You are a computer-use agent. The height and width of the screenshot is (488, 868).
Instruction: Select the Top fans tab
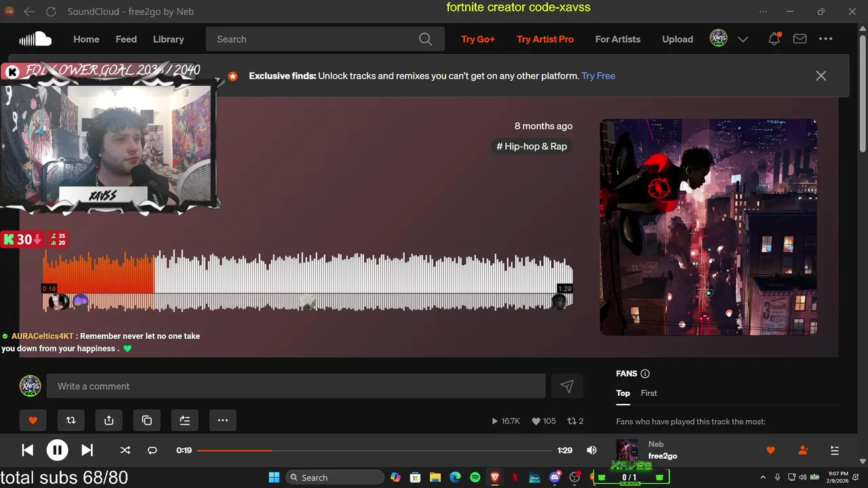pyautogui.click(x=623, y=393)
